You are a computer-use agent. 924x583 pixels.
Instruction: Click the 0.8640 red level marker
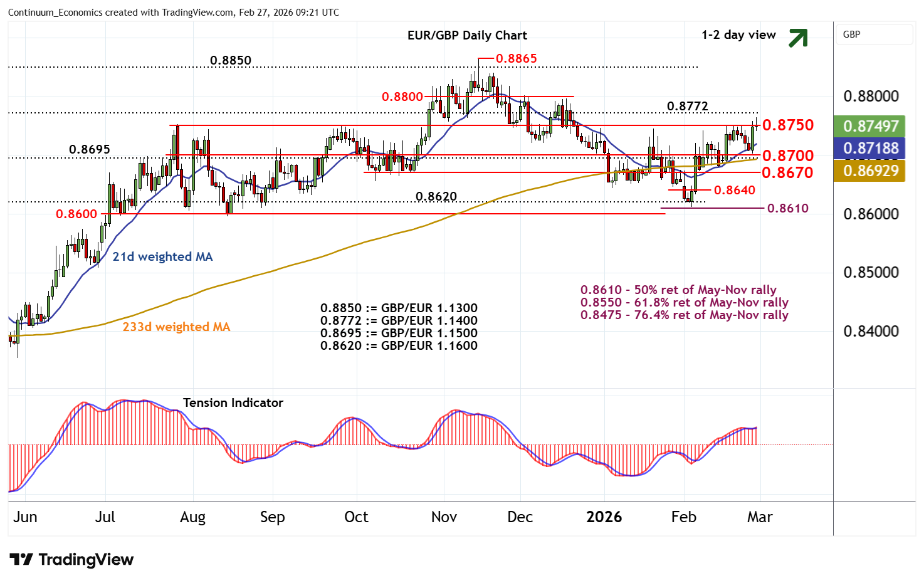click(735, 190)
